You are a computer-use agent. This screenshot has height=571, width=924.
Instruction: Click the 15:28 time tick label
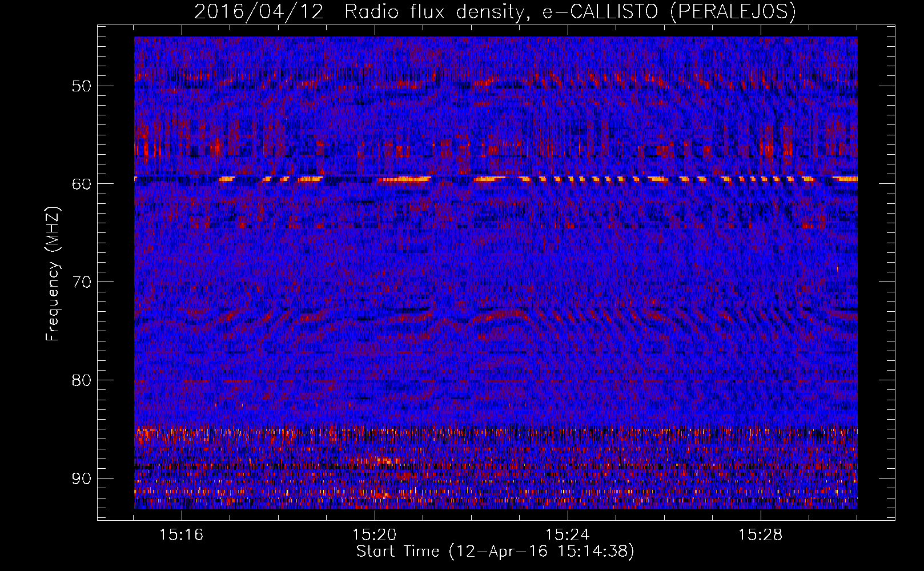click(x=761, y=535)
